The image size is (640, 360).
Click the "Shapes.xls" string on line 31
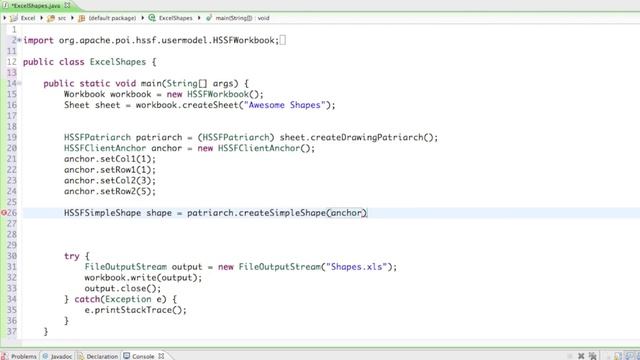pyautogui.click(x=356, y=267)
